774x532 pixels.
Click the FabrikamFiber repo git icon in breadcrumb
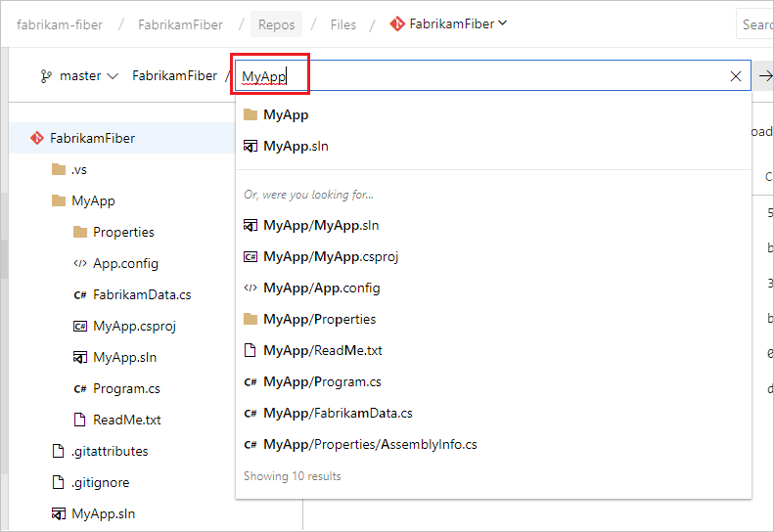coord(397,23)
